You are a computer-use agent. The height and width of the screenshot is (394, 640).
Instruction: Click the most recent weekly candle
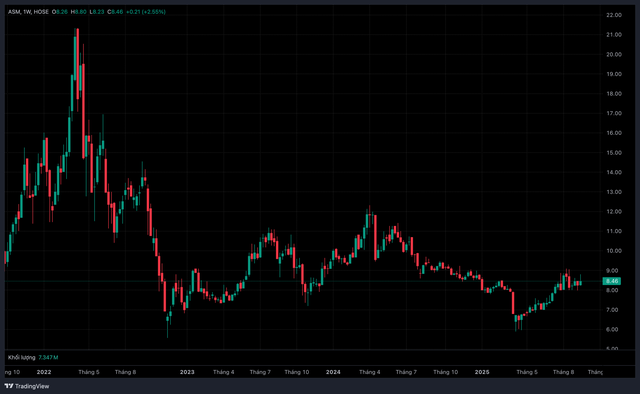tap(580, 283)
